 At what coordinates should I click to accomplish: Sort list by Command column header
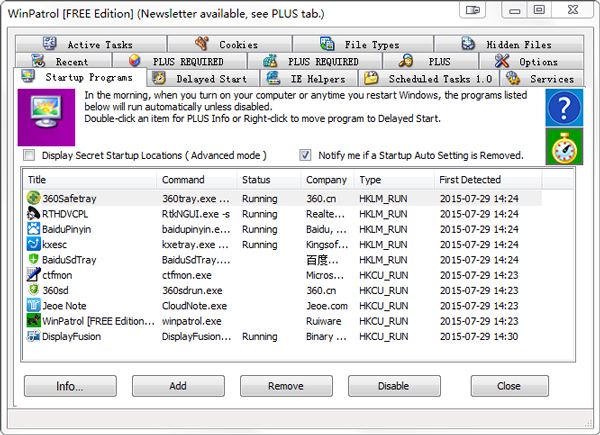coord(196,180)
